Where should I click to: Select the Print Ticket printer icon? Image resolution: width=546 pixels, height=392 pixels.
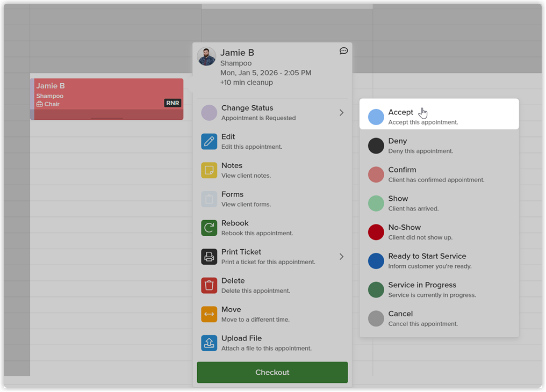(x=209, y=257)
